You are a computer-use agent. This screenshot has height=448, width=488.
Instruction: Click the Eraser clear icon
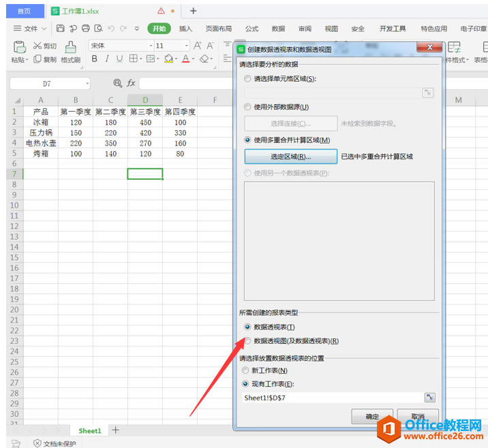[x=204, y=59]
